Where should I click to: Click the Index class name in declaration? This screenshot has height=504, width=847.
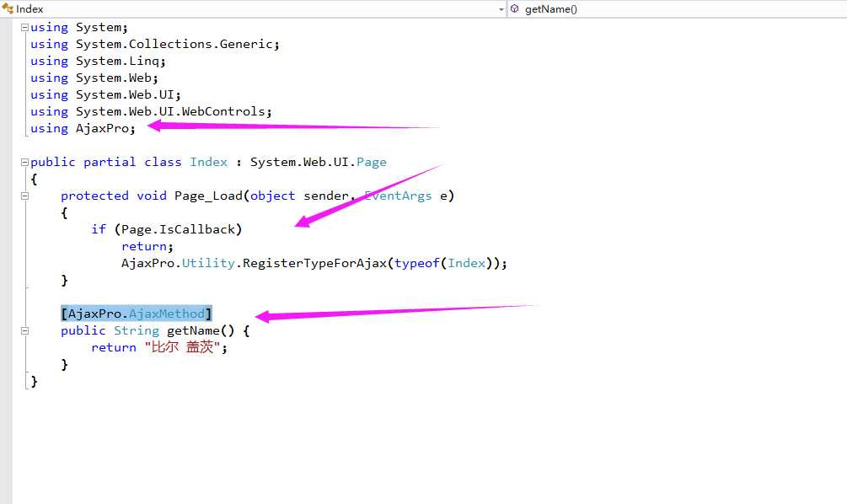208,162
